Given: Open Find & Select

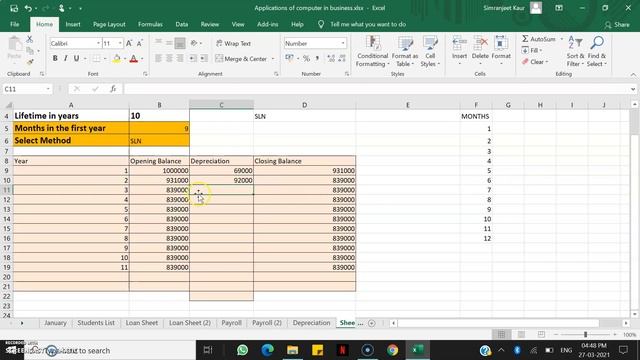Looking at the screenshot, I should click(597, 51).
